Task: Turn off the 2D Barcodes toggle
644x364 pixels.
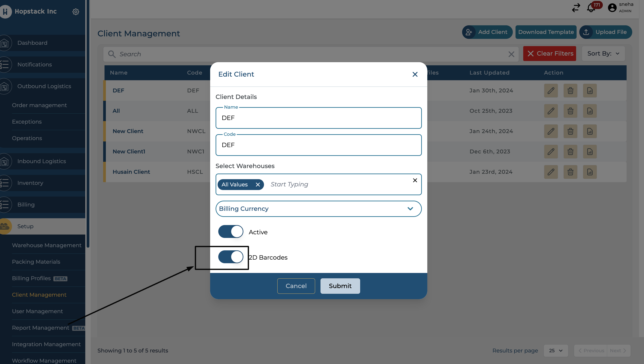Action: click(x=230, y=257)
